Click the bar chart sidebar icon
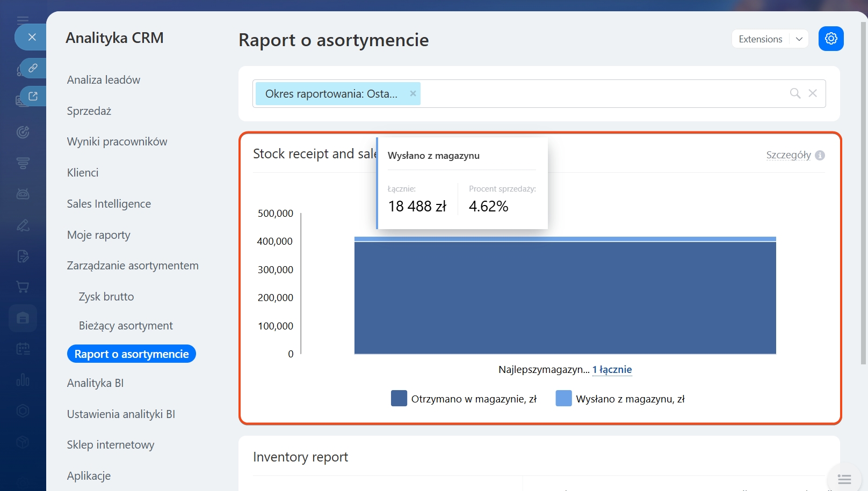 tap(23, 380)
